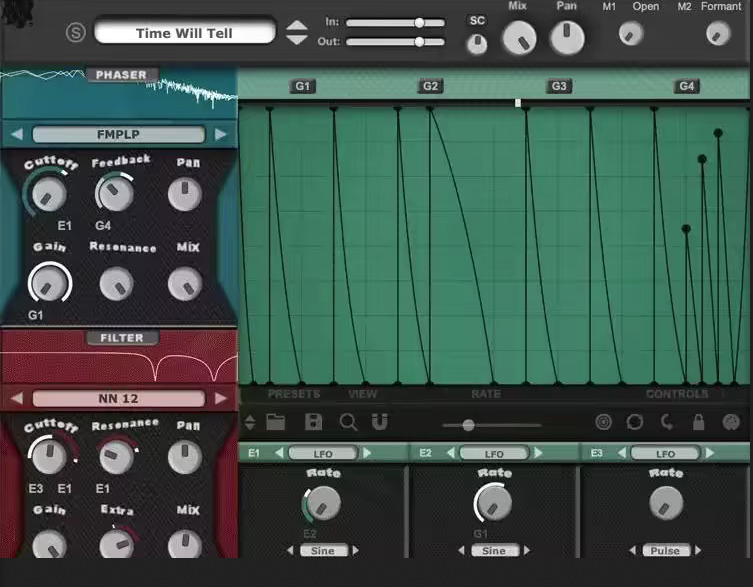The width and height of the screenshot is (753, 587).
Task: Open the FMPLP phaser type dropdown
Action: (x=118, y=135)
